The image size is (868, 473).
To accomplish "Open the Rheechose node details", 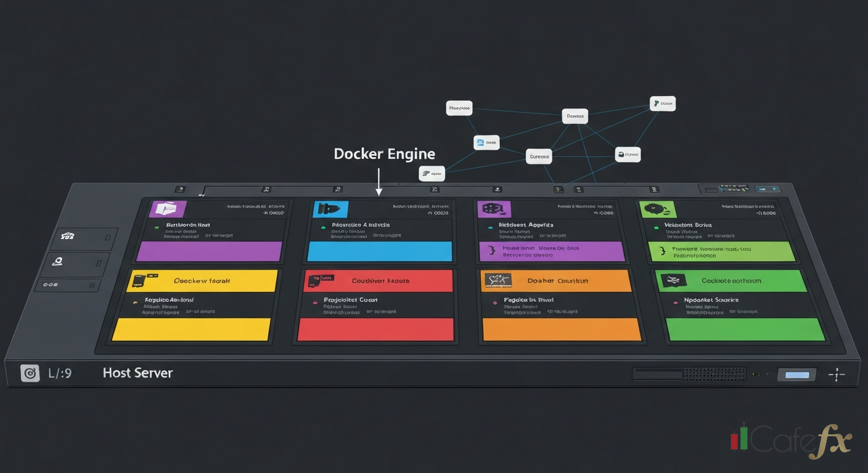I will 459,108.
